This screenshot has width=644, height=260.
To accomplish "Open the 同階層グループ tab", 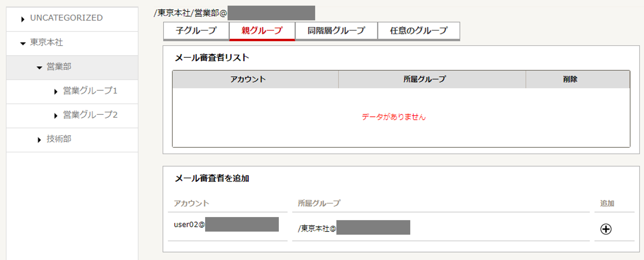I will pos(336,31).
